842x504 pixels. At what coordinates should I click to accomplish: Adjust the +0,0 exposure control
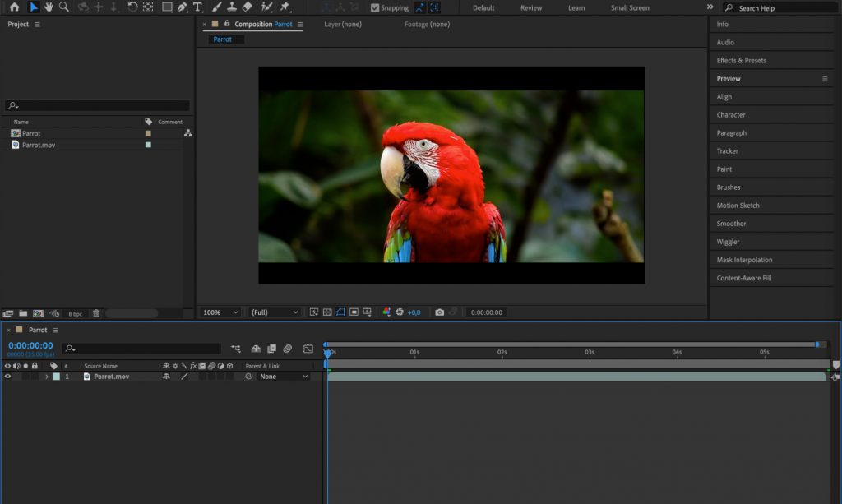[414, 312]
